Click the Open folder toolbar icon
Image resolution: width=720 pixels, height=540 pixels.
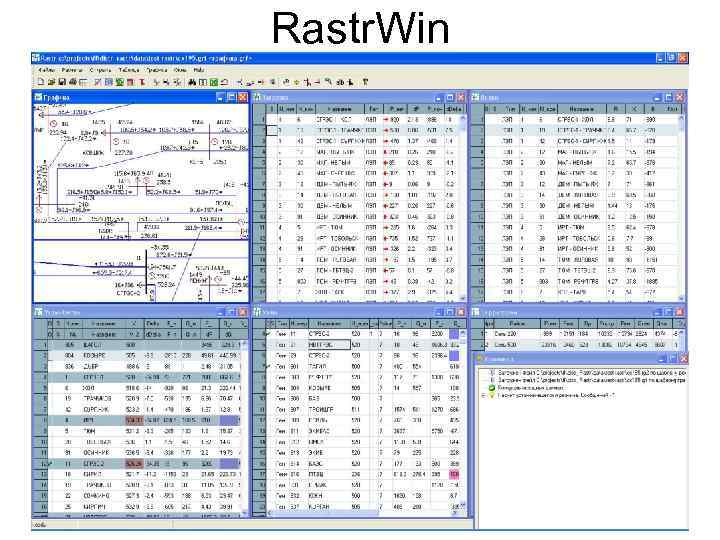coord(51,82)
